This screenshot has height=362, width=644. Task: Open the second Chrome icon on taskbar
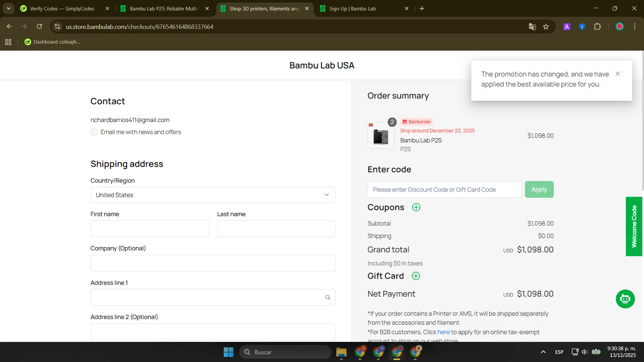click(378, 352)
